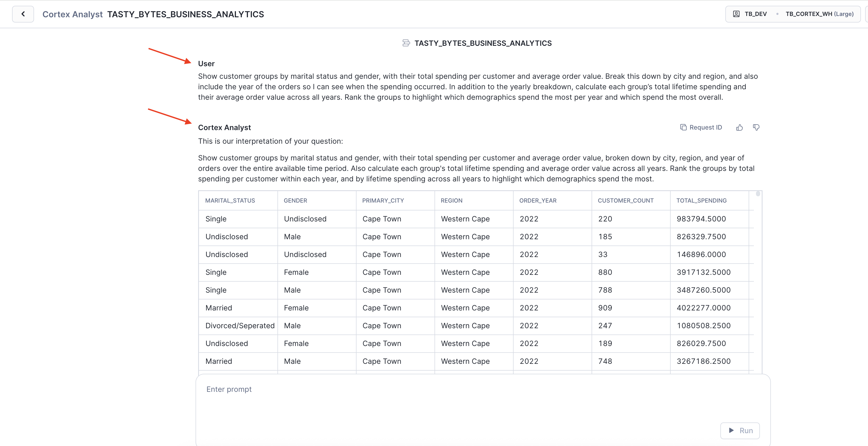Give positive feedback on Cortex Analyst's response
The image size is (868, 446).
[740, 127]
